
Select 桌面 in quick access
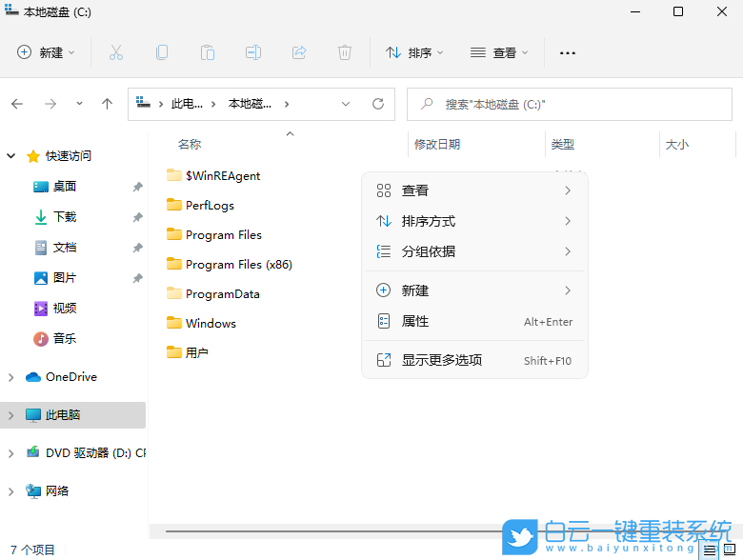click(65, 187)
